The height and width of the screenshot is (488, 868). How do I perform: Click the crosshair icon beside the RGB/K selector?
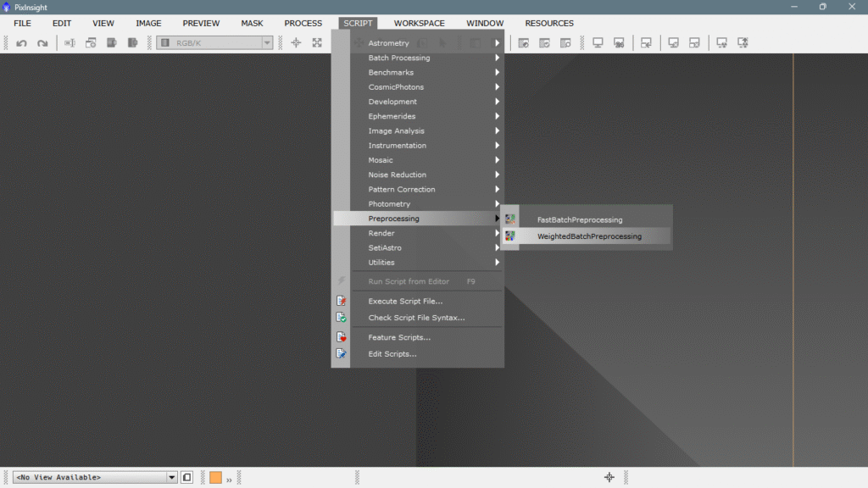click(x=296, y=42)
